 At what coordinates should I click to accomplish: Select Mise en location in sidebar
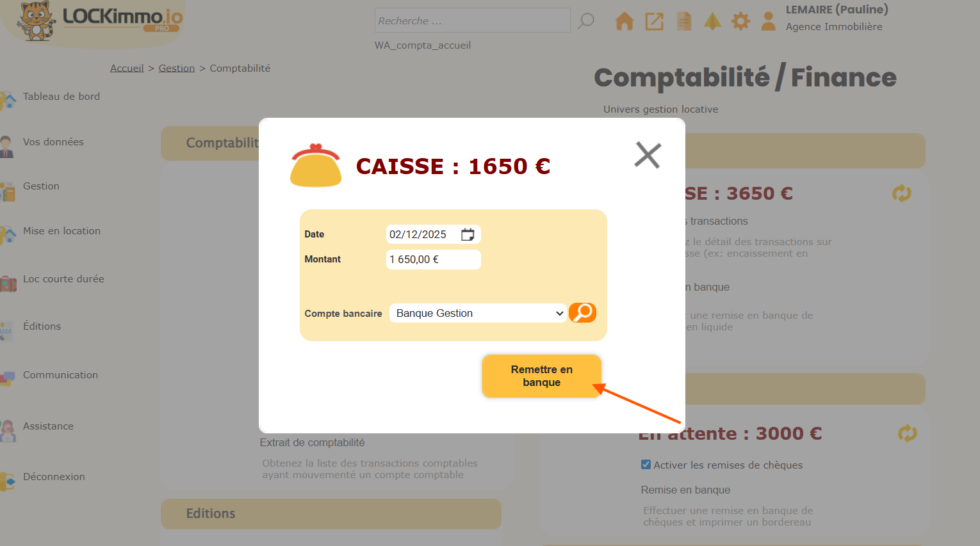pos(61,231)
